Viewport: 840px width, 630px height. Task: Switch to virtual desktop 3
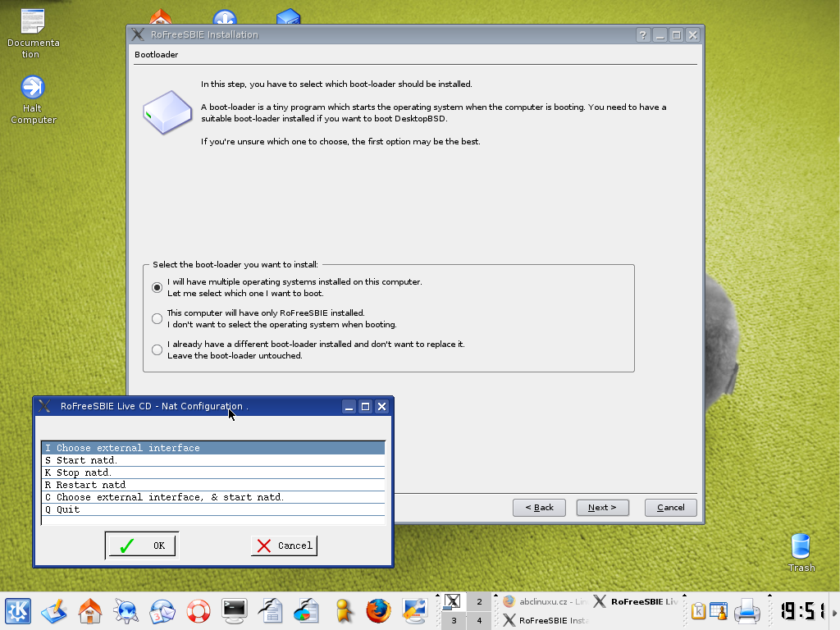454,620
